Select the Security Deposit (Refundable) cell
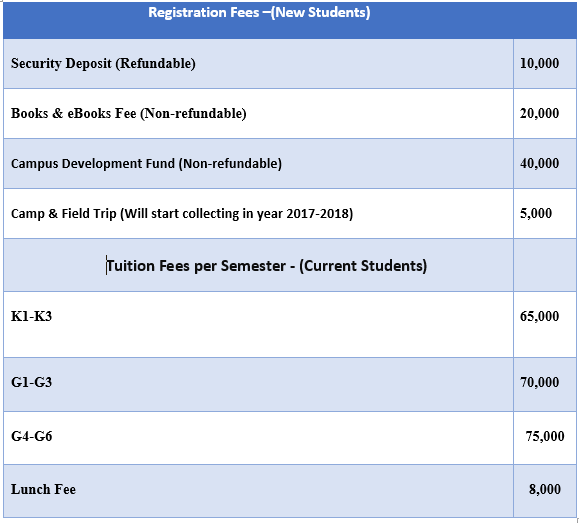The width and height of the screenshot is (579, 523). pos(258,64)
